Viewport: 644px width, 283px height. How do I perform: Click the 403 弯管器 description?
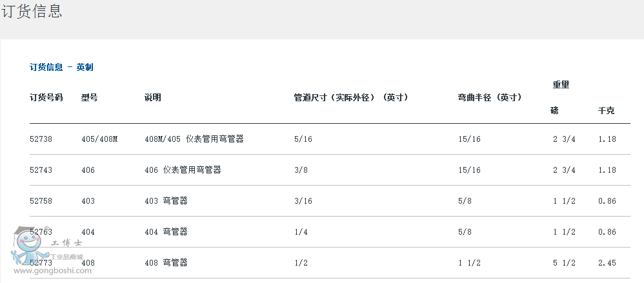pos(166,200)
